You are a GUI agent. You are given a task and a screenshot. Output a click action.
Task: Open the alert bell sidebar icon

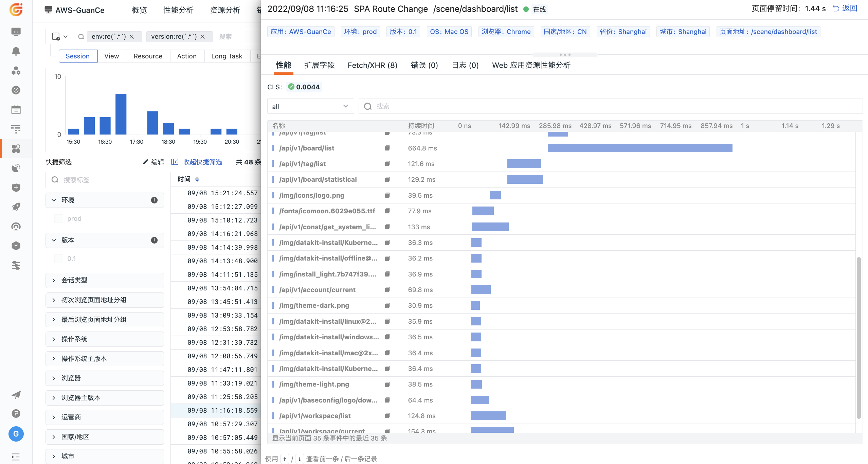point(16,51)
